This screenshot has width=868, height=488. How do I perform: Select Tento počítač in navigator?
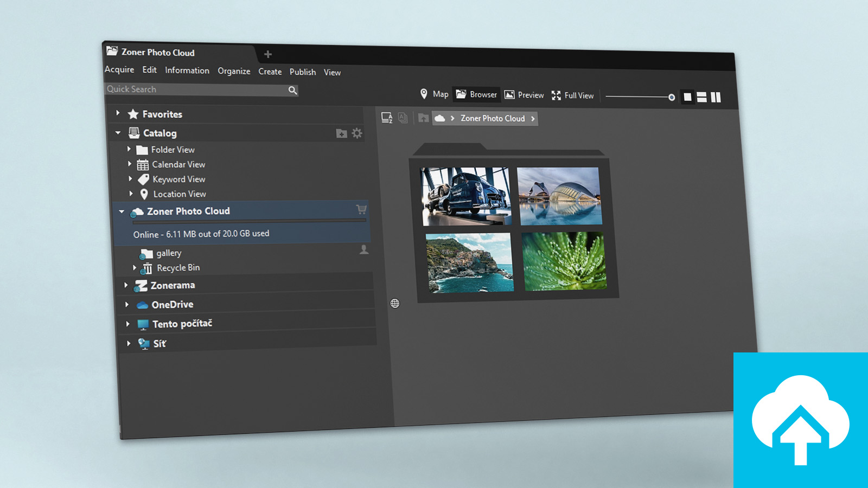[x=182, y=324]
